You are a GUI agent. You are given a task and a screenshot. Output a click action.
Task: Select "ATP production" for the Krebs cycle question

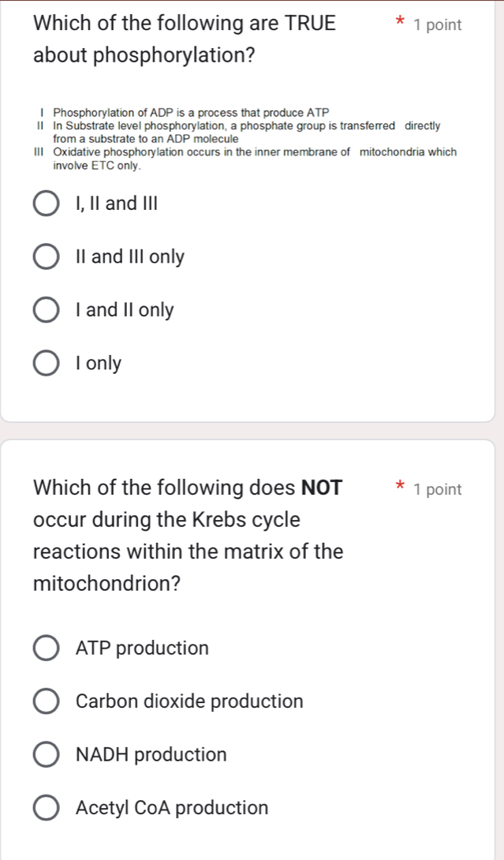45,648
